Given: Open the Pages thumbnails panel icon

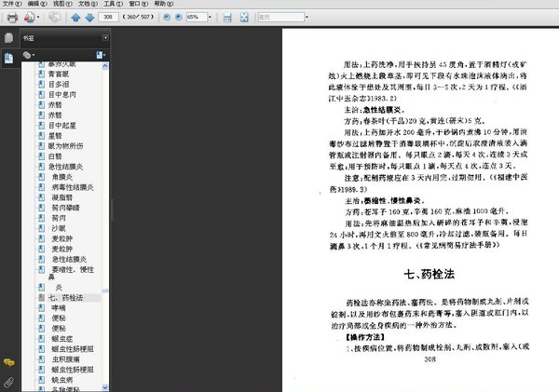Looking at the screenshot, I should tap(8, 38).
